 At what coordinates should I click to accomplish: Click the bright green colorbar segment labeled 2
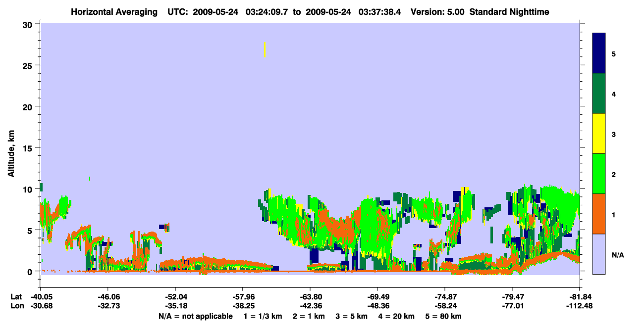pos(599,174)
